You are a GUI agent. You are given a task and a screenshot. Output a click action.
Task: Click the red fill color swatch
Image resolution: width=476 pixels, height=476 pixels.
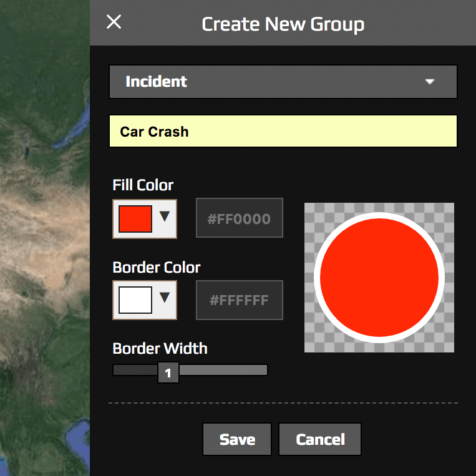135,219
